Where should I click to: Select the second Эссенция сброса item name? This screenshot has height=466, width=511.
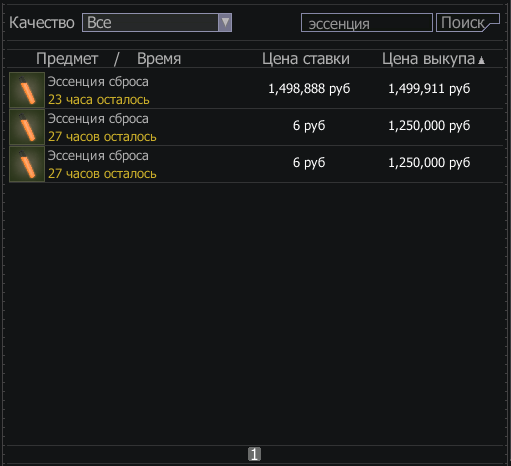point(98,119)
